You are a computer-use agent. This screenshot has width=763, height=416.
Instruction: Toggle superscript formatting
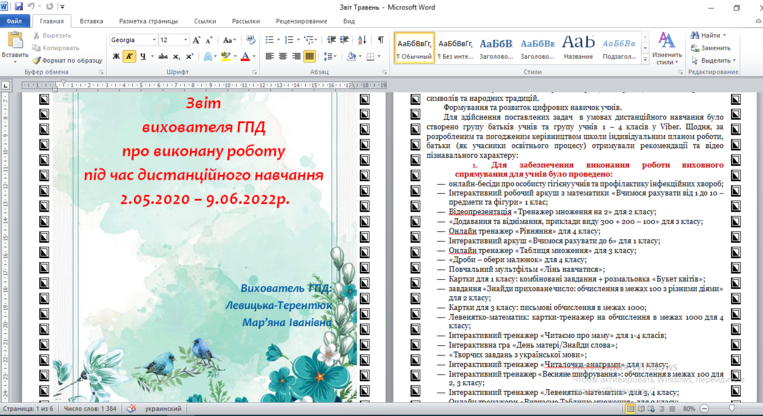tap(189, 56)
